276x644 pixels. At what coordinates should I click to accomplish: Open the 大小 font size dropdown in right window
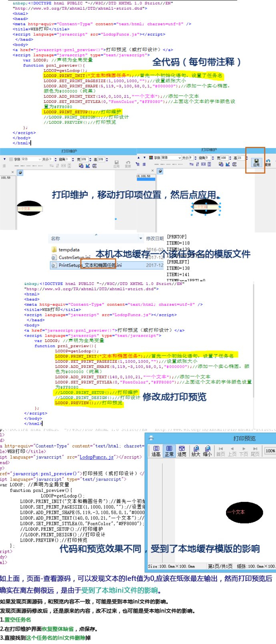pos(190,158)
